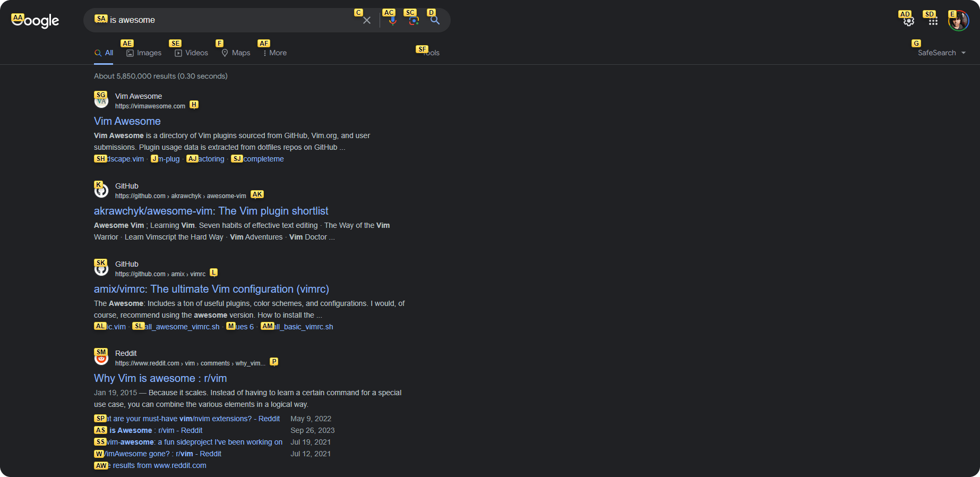Open must-have vim/nvim extensions Reddit link
Viewport: 980px width, 477px height.
click(187, 419)
